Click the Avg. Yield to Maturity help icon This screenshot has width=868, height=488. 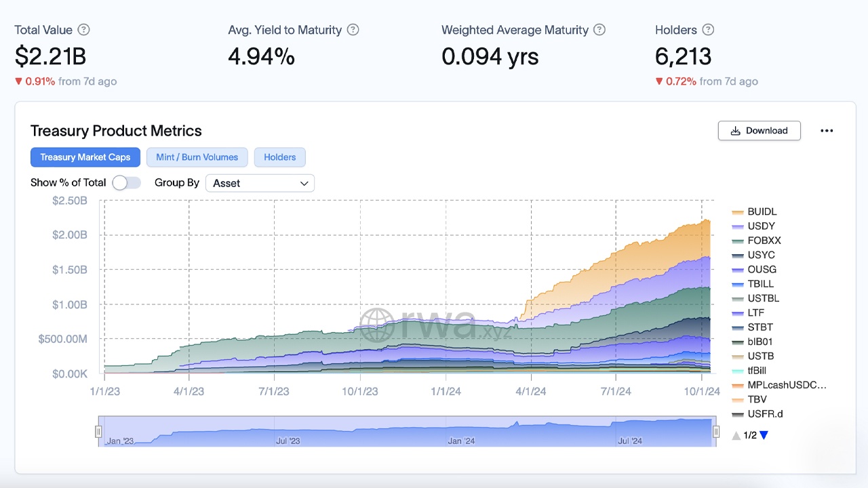point(353,30)
